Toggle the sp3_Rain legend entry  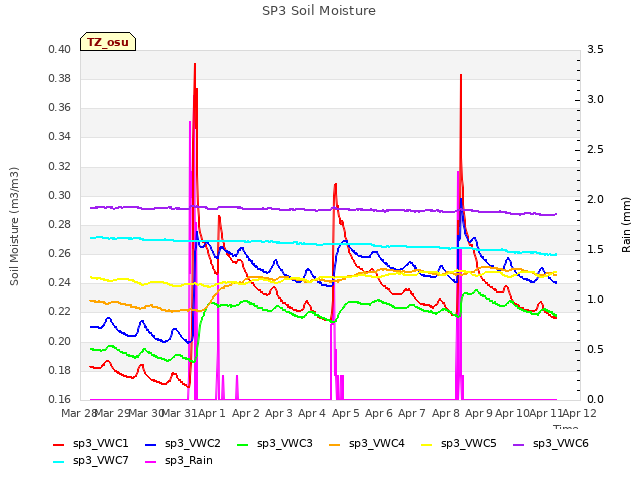(x=179, y=461)
